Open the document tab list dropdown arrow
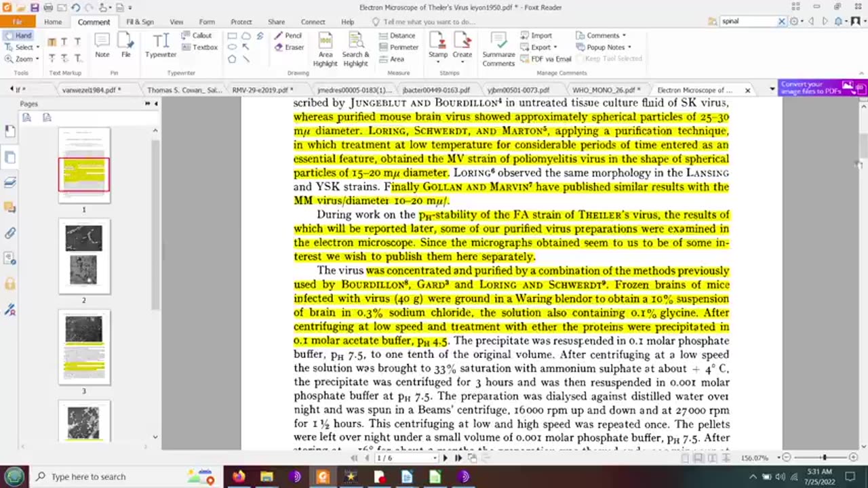868x488 pixels. coord(772,89)
